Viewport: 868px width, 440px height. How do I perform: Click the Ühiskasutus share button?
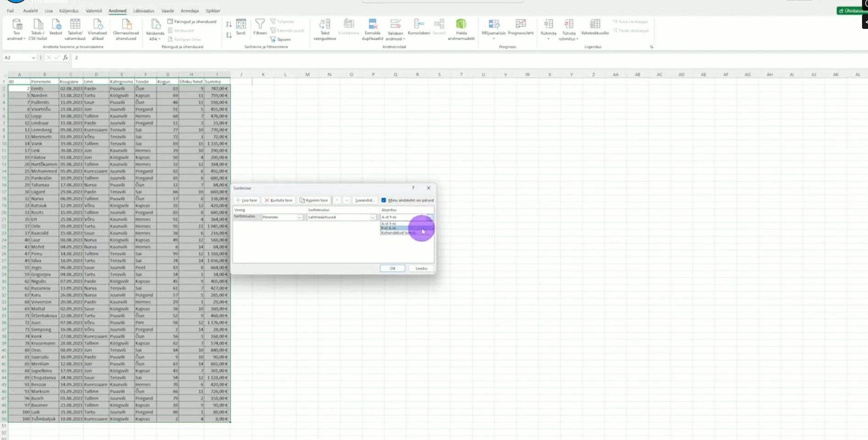point(852,11)
